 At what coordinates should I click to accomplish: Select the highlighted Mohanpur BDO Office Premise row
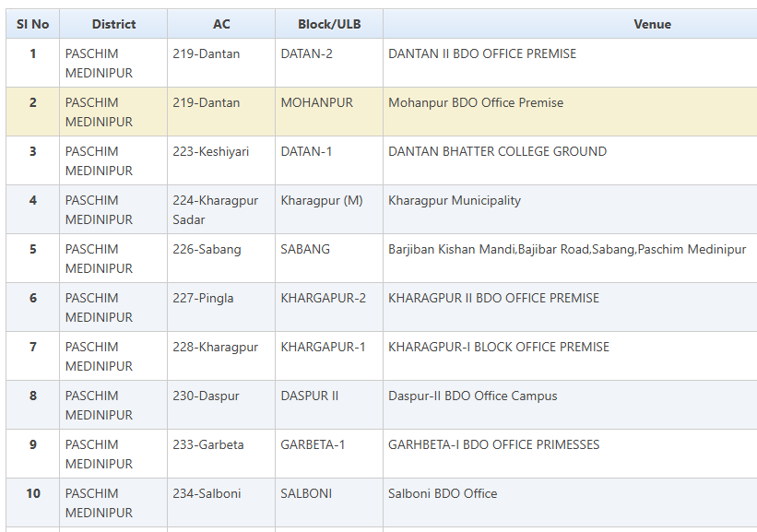click(476, 103)
